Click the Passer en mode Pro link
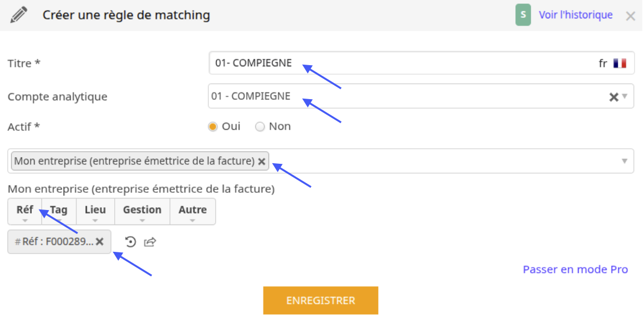 click(575, 270)
